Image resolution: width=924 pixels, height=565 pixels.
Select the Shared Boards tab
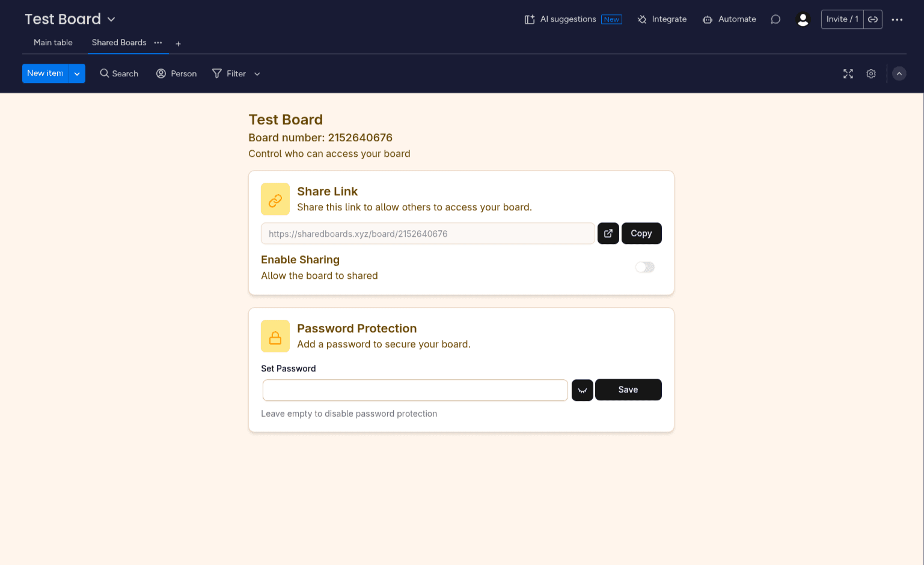tap(119, 43)
